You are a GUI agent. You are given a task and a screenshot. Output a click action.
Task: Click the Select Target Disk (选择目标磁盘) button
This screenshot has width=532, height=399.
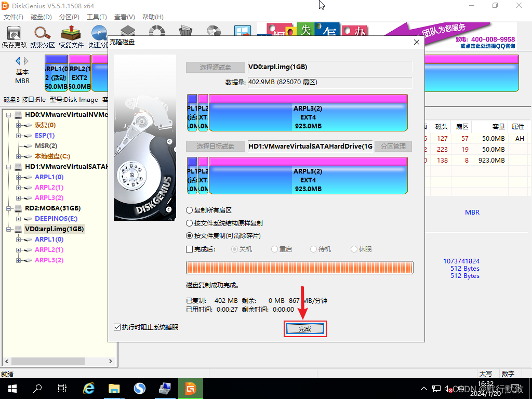216,146
